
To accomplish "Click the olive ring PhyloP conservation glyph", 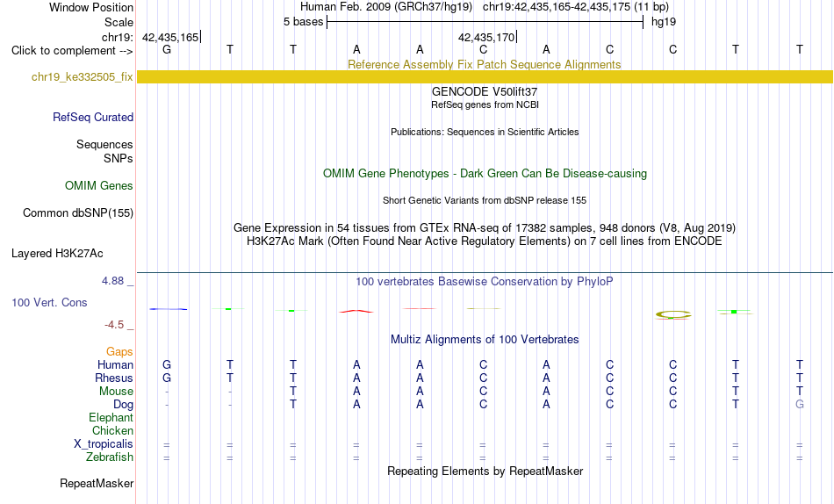I will [673, 314].
